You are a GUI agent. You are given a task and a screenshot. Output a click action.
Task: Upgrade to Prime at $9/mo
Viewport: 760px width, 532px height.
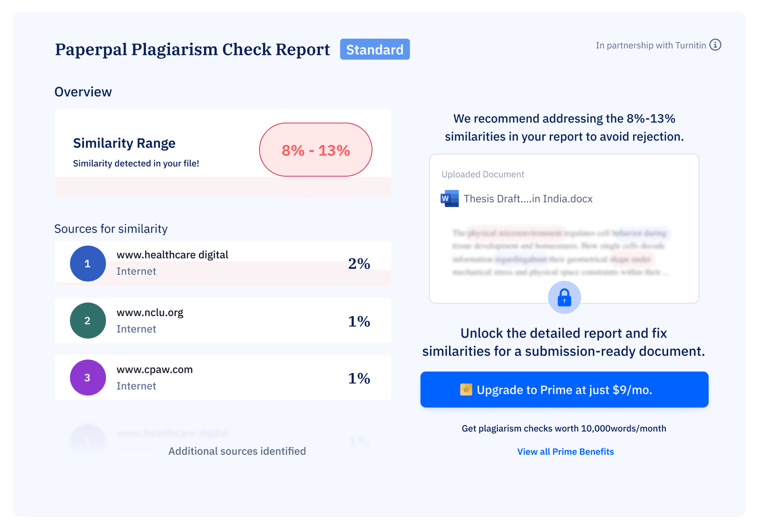coord(564,389)
